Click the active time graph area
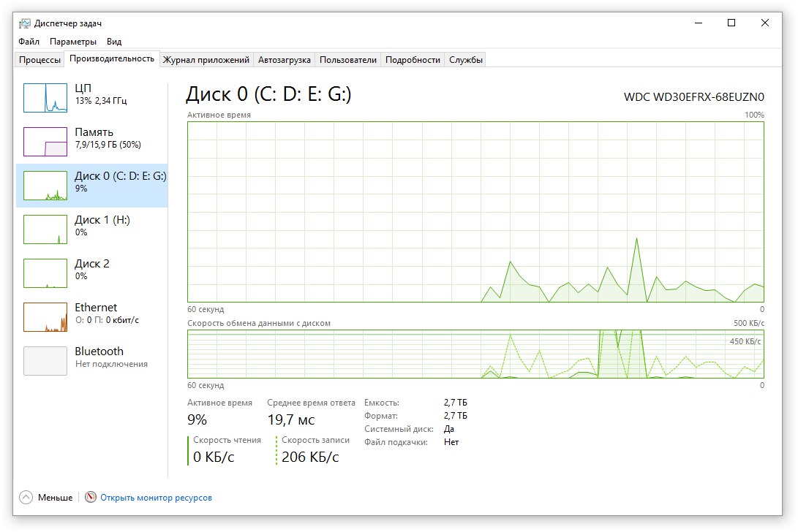Screen dimensions: 798x532 [x=475, y=212]
